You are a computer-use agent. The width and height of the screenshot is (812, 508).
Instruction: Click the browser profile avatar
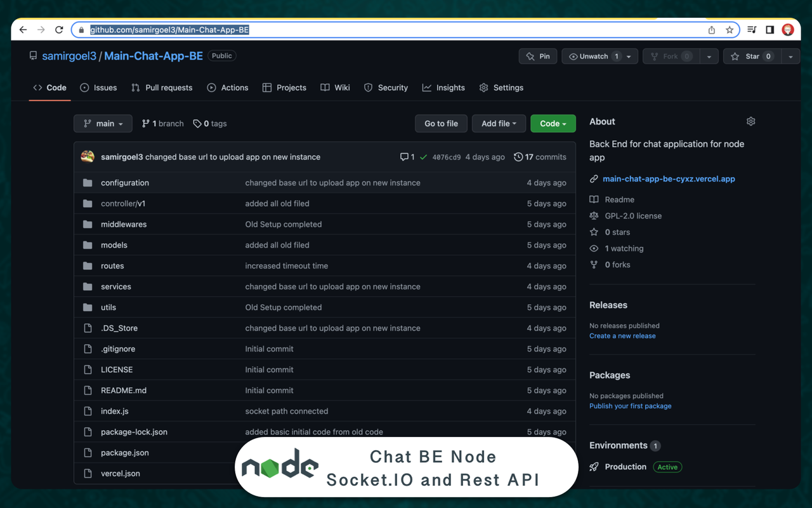click(x=788, y=30)
